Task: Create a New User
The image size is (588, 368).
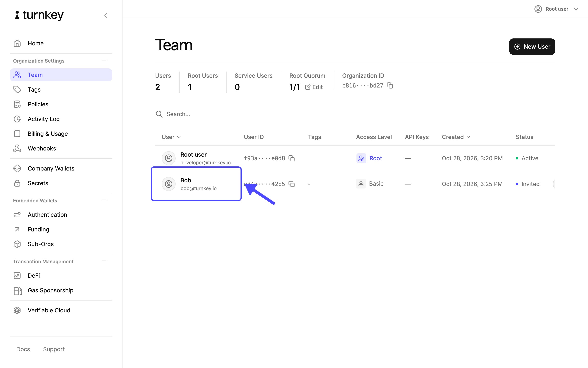Action: pyautogui.click(x=532, y=46)
